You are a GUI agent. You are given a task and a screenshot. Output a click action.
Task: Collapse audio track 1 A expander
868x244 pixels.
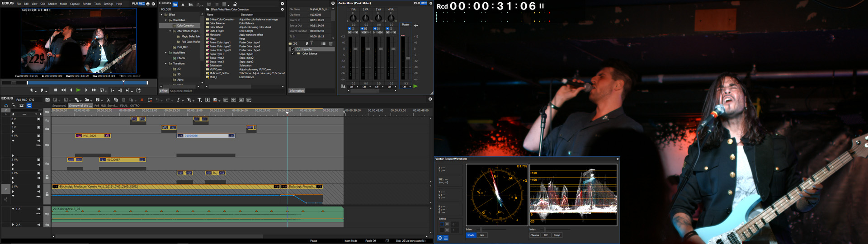(x=13, y=209)
